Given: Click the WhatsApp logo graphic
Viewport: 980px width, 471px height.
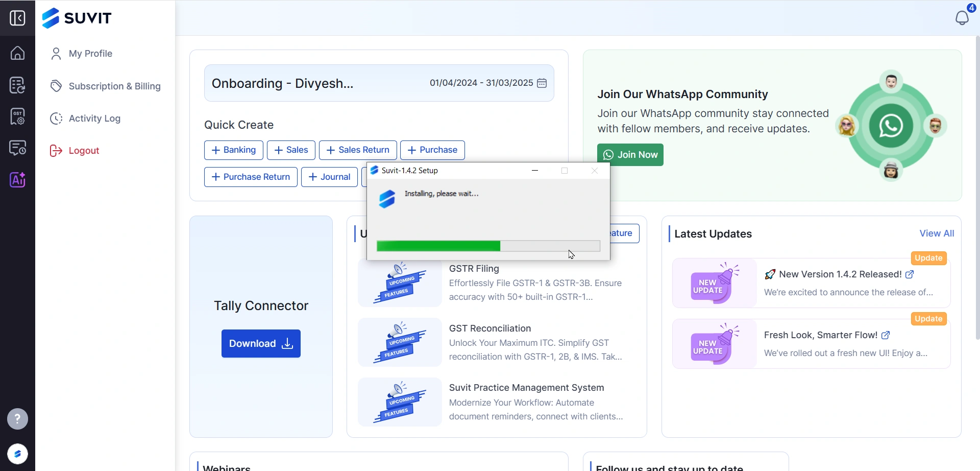Looking at the screenshot, I should click(x=891, y=126).
